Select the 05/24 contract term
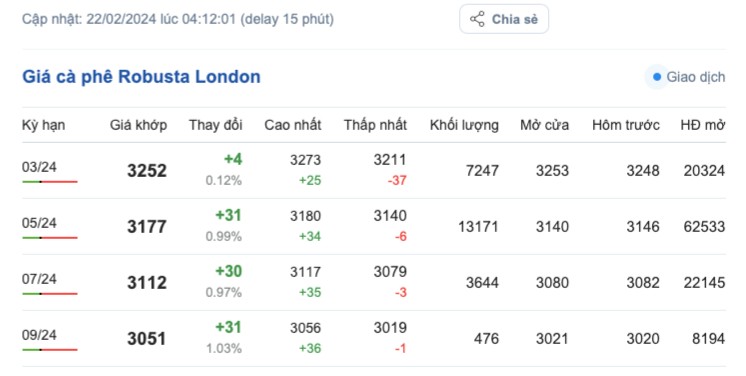Image resolution: width=746 pixels, height=376 pixels. (x=39, y=223)
